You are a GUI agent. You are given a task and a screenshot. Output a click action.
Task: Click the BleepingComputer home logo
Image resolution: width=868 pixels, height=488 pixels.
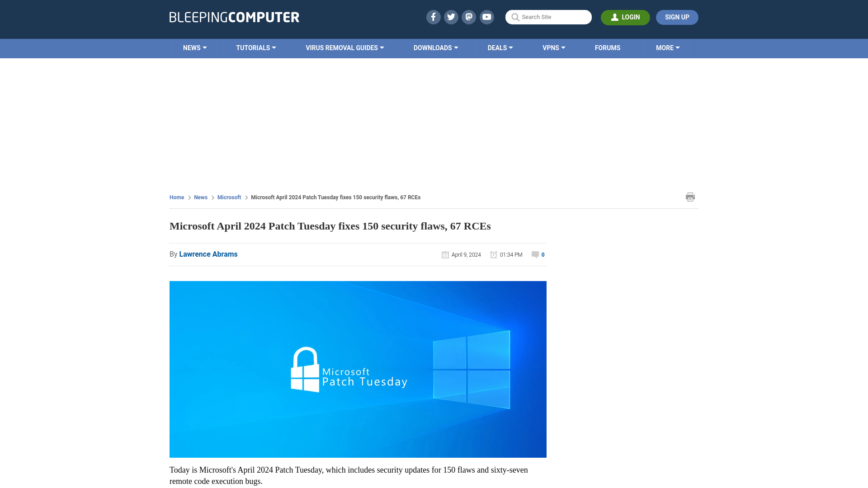click(x=234, y=17)
